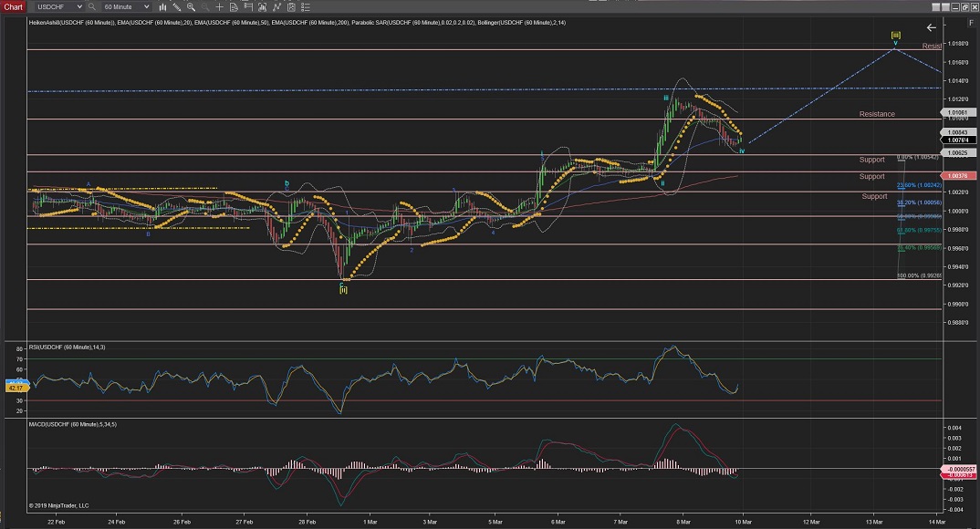
Task: Click the Data Series clipboard icon
Action: coord(291,7)
